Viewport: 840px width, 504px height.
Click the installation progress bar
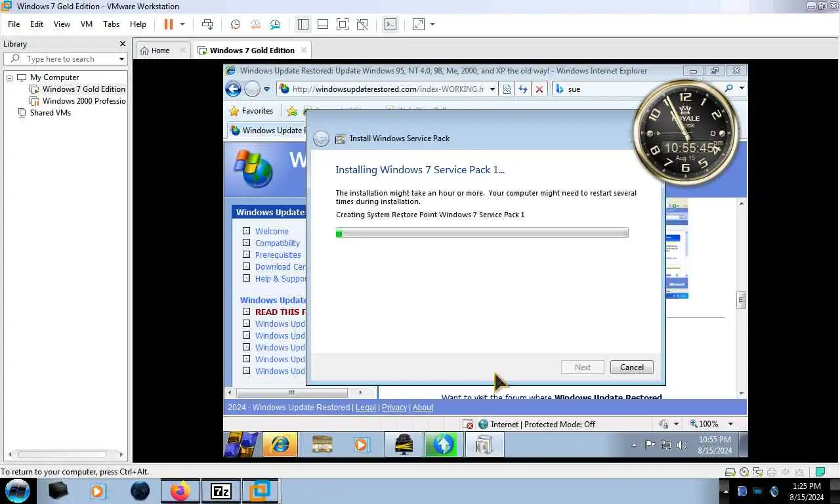click(x=482, y=233)
